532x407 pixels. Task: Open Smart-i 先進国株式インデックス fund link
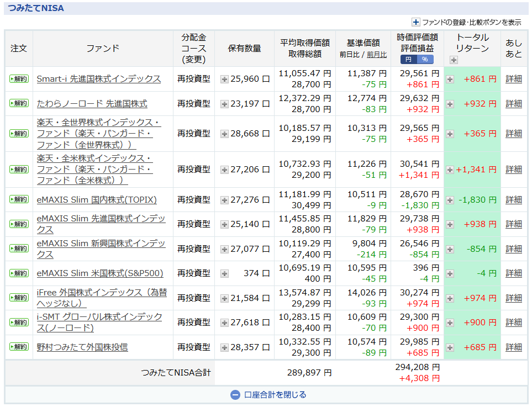pyautogui.click(x=99, y=79)
